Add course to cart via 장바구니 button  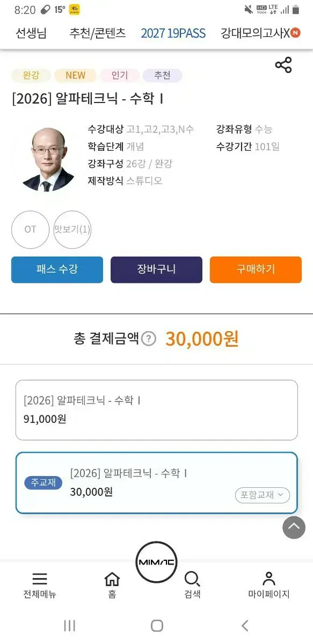156,270
